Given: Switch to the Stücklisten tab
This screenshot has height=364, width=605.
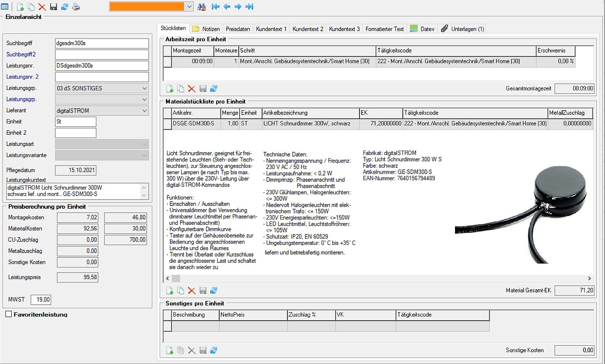Looking at the screenshot, I should coord(173,28).
